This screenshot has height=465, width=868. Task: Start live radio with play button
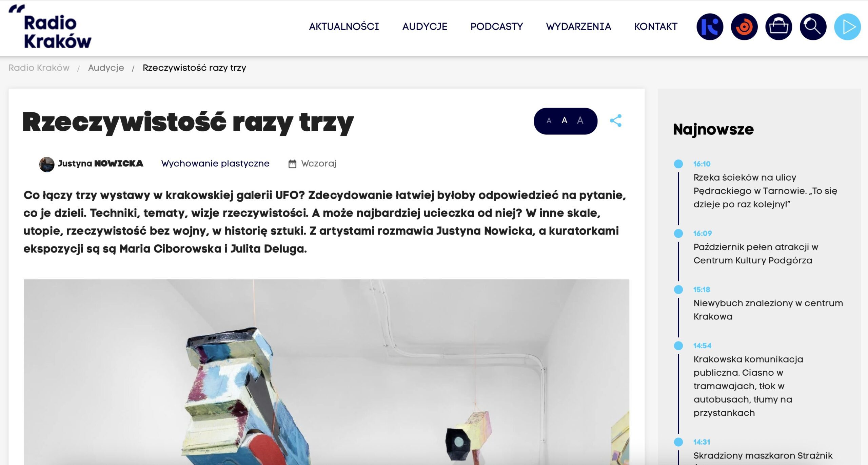click(x=847, y=27)
